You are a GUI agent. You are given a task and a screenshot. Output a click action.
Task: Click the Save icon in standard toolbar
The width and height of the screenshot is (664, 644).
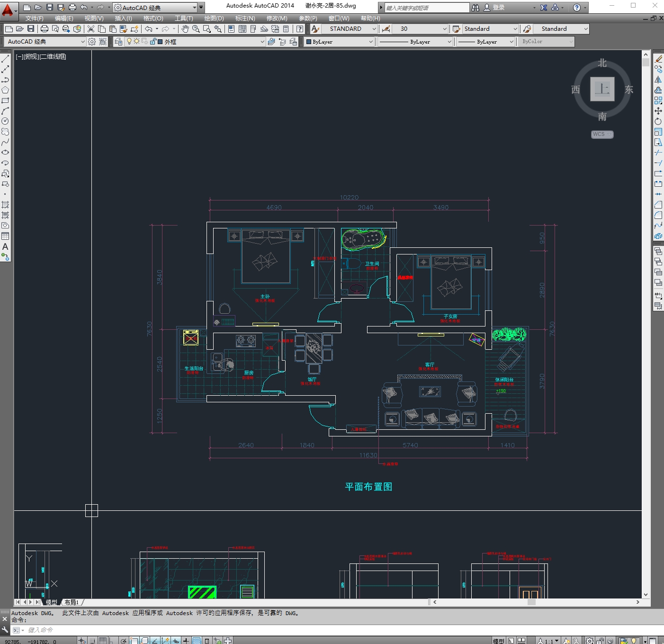[31, 29]
